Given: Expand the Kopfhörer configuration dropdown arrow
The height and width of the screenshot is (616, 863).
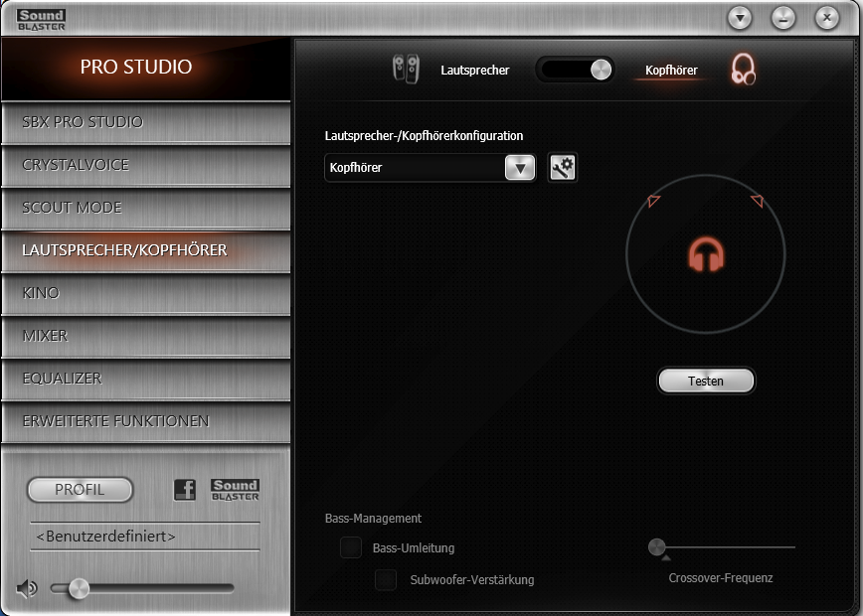Looking at the screenshot, I should click(520, 168).
